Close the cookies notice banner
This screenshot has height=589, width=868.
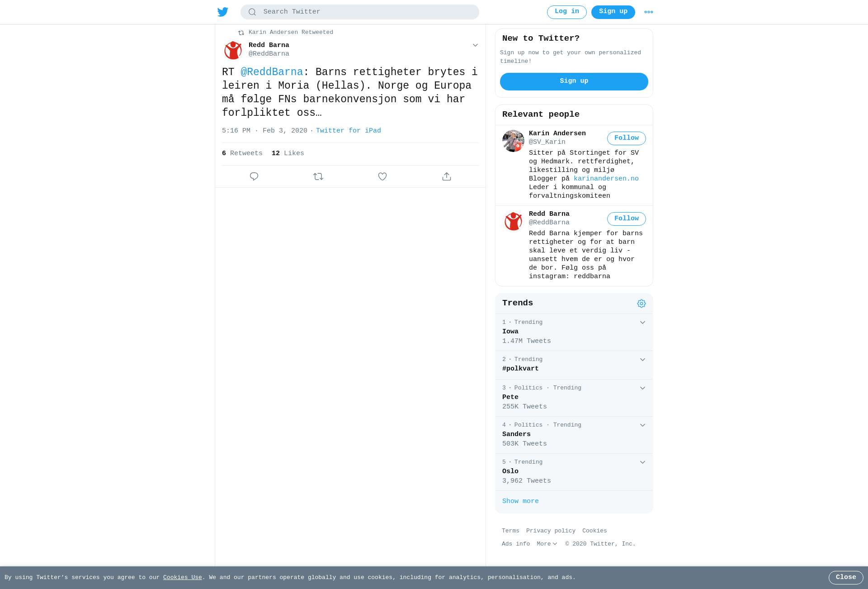[846, 578]
